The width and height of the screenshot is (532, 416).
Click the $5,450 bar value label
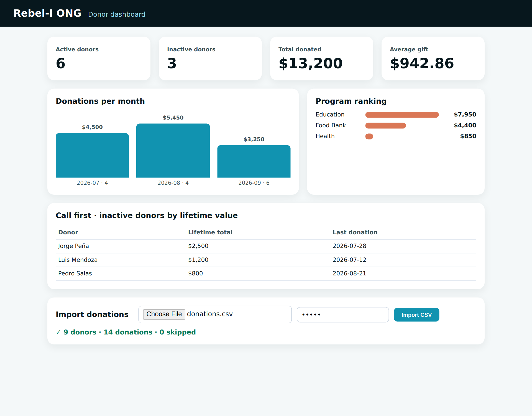pyautogui.click(x=173, y=118)
